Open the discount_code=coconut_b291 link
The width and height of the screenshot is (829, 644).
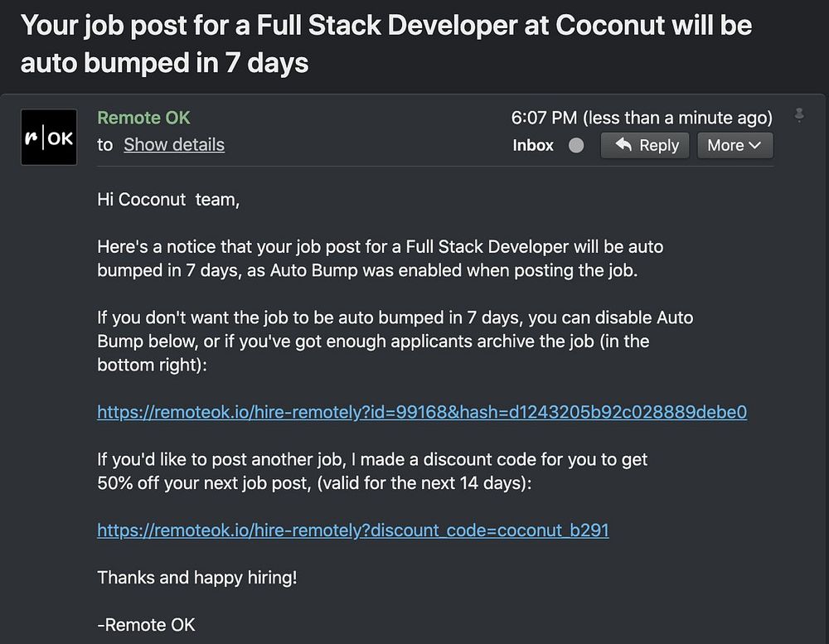(353, 530)
